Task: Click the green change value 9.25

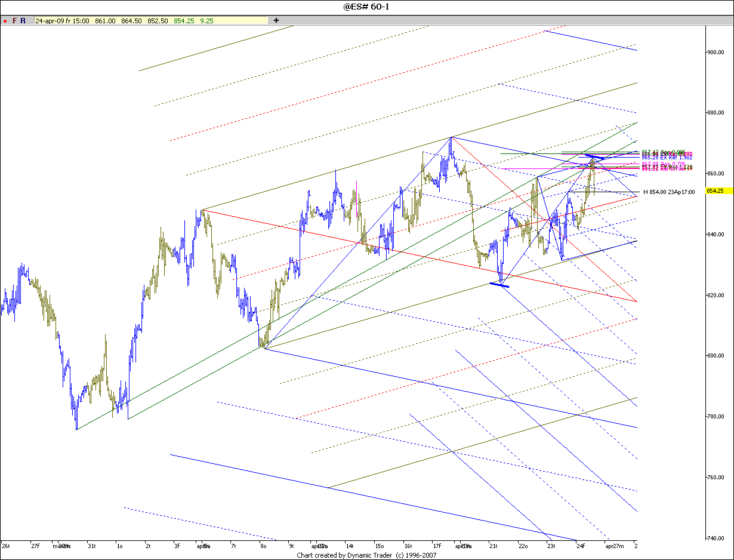Action: [207, 20]
